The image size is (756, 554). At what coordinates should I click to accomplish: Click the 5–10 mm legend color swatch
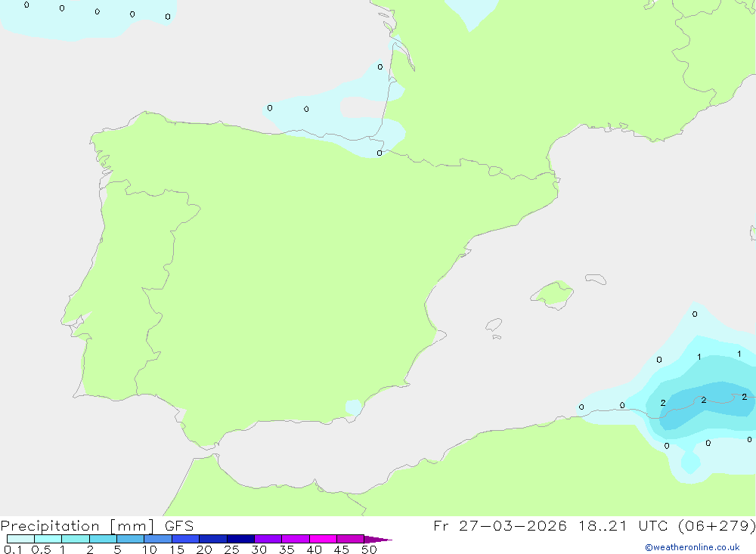pos(131,539)
